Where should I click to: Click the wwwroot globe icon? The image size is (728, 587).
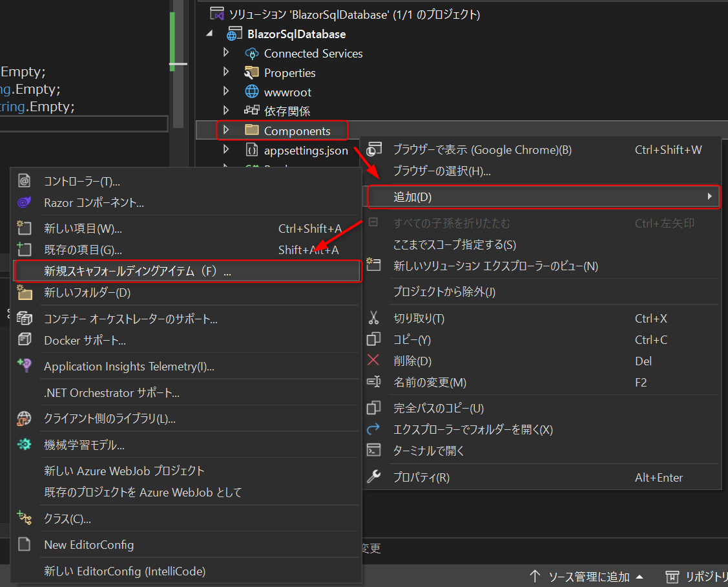pyautogui.click(x=252, y=92)
